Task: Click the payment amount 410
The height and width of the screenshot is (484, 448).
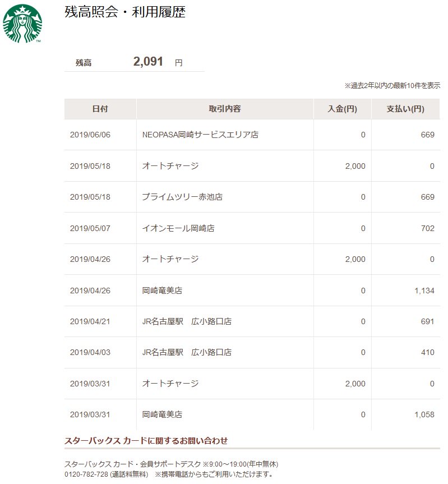Action: (x=428, y=353)
